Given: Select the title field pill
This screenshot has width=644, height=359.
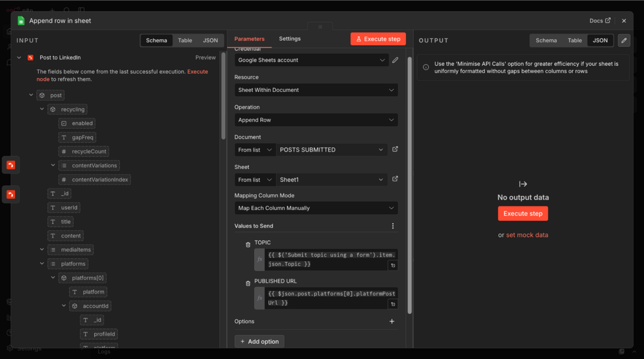Looking at the screenshot, I should point(61,222).
